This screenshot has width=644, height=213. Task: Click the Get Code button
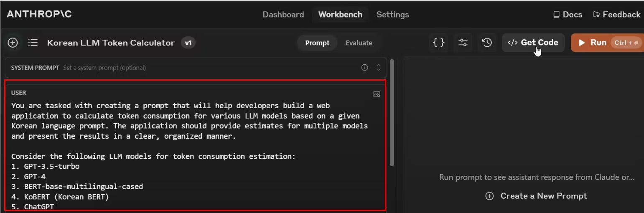(x=533, y=43)
